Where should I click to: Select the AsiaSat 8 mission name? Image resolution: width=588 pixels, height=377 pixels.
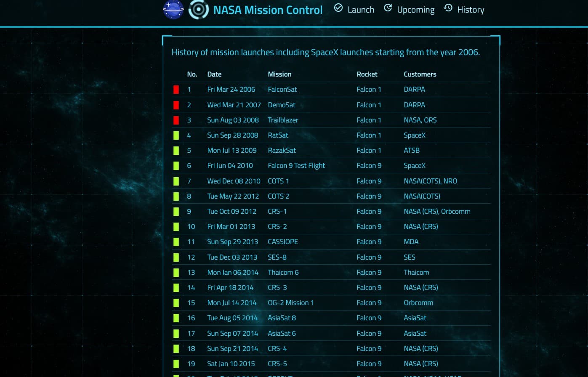coord(282,318)
